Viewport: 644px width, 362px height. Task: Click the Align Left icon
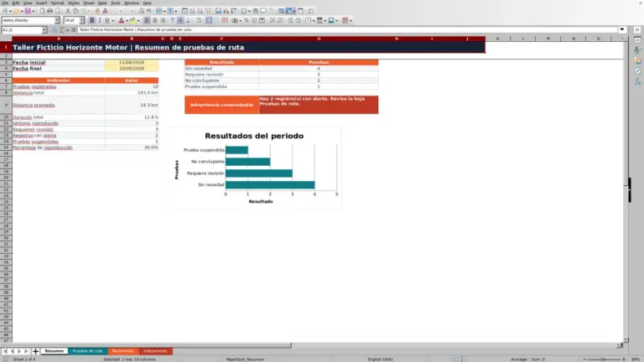(147, 20)
